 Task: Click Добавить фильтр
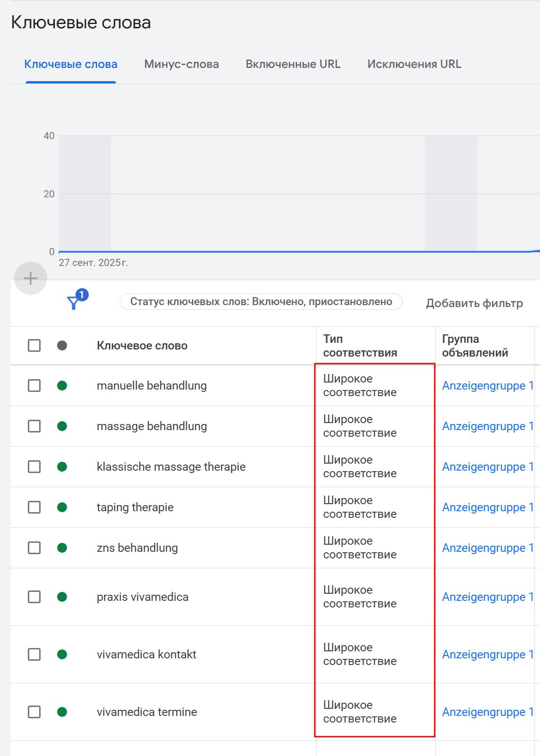[474, 303]
